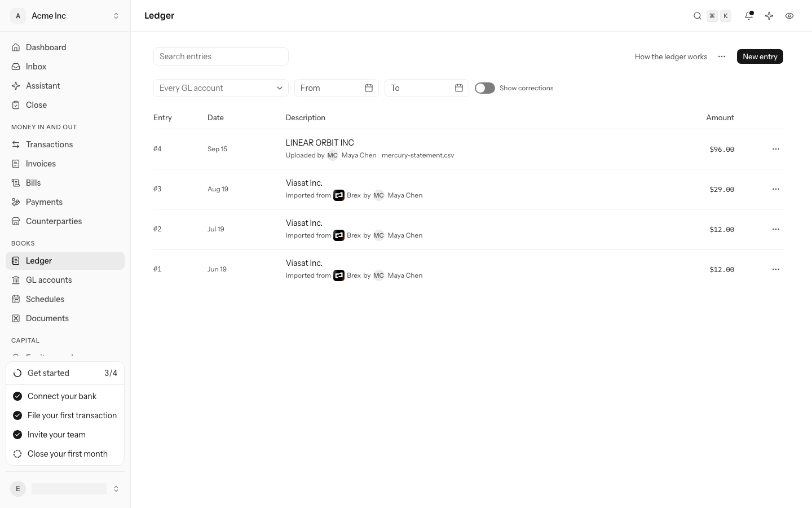The image size is (812, 508).
Task: Open search with the magnifier icon
Action: 698,16
